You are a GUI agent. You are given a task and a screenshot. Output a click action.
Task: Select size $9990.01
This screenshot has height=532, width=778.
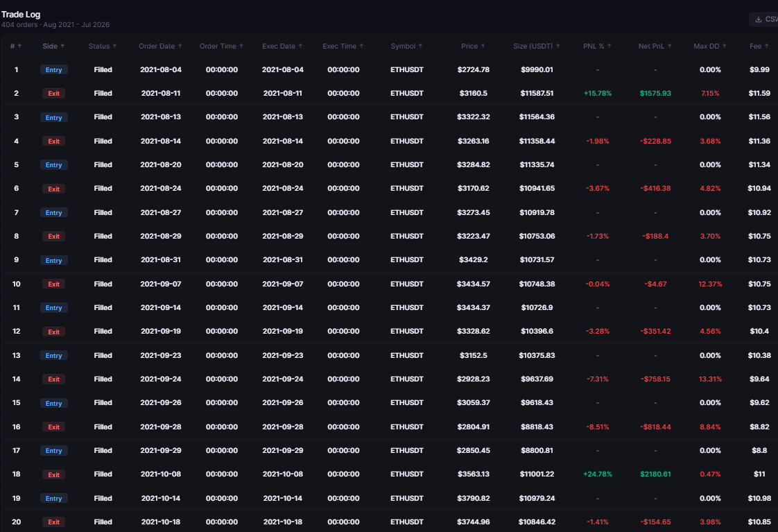click(537, 69)
